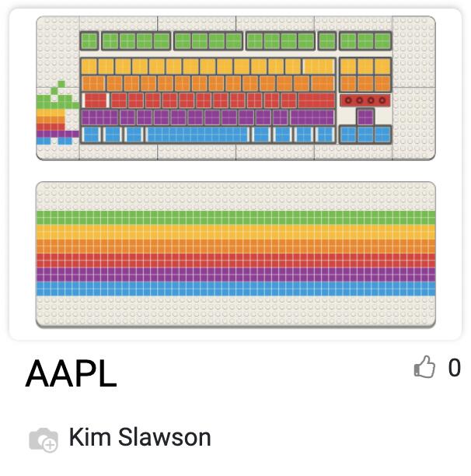Select the purple stripe on the baseplate
This screenshot has width=471, height=476.
(235, 275)
